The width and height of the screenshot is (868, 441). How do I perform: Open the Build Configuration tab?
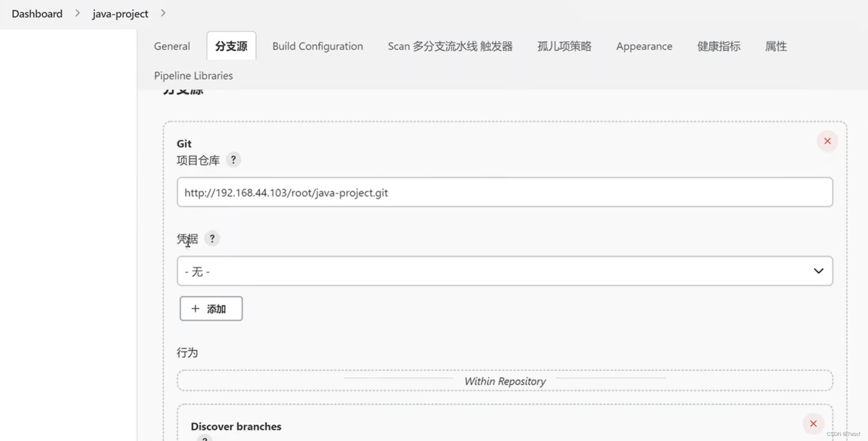[318, 46]
